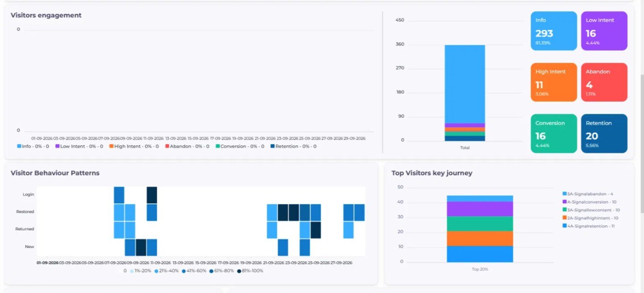Open the Abandon card showing 4
Screen dimensions: 644x293
(x=604, y=82)
